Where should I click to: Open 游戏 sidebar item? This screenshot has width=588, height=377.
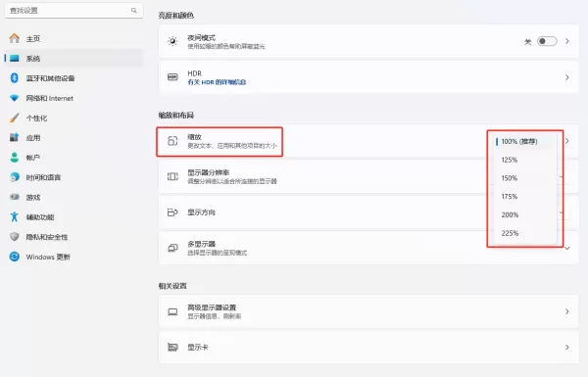coord(73,197)
